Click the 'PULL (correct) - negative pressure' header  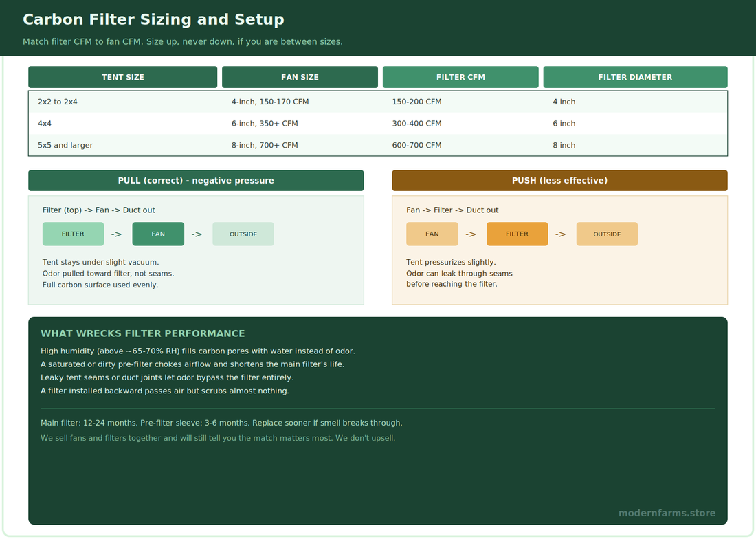tap(196, 180)
